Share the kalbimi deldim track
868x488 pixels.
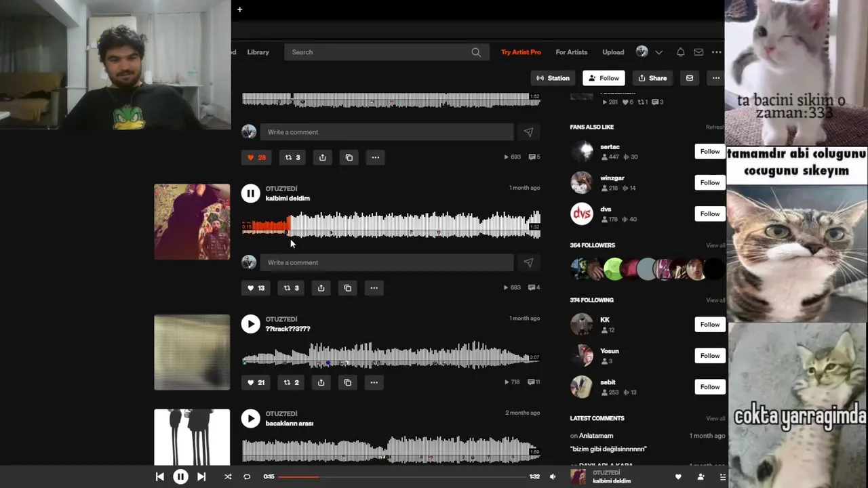pos(321,288)
